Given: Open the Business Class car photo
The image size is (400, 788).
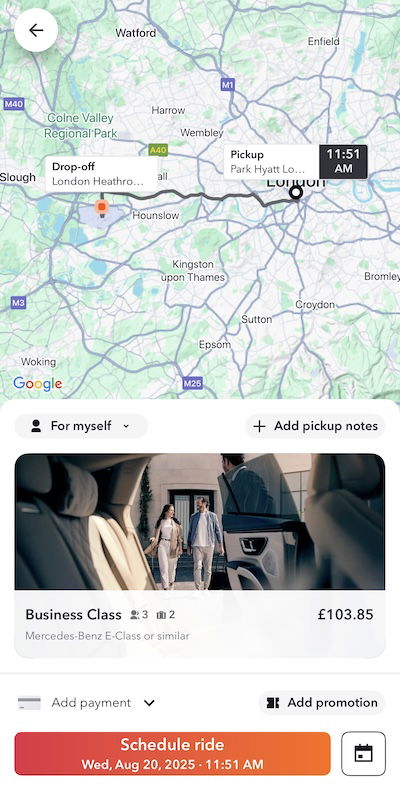Looking at the screenshot, I should coord(199,522).
